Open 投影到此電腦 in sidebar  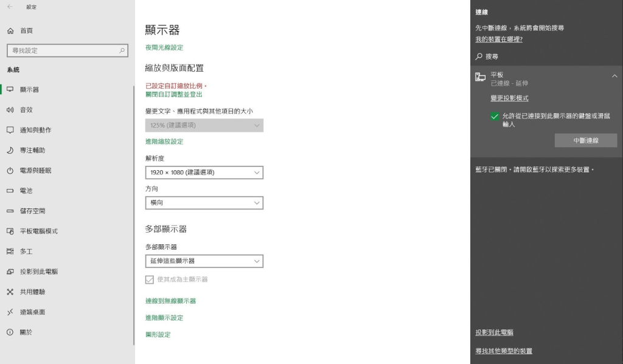38,272
